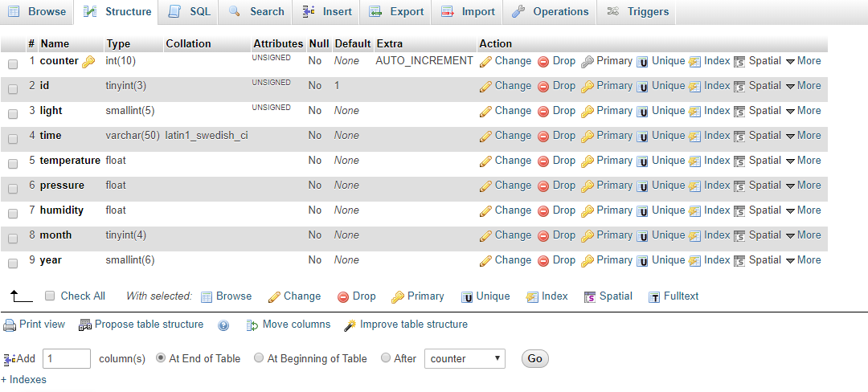Select the At End of Table option
The image size is (868, 392).
(x=161, y=357)
